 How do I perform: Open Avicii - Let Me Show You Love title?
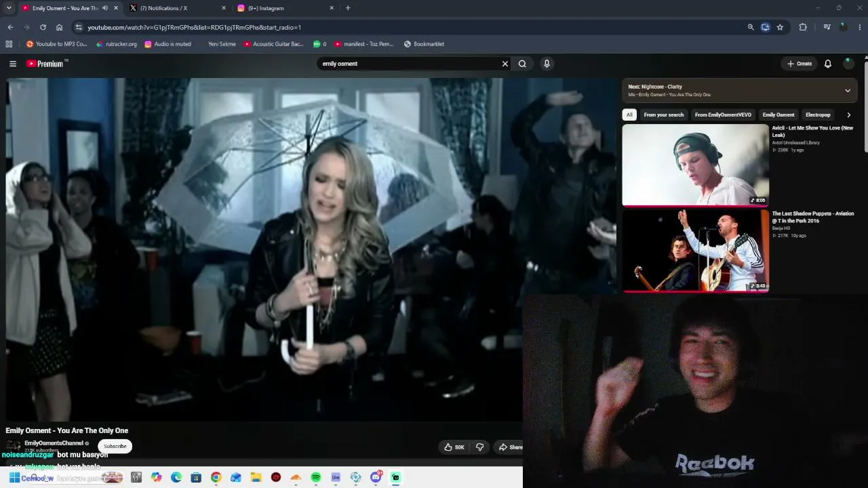[812, 131]
